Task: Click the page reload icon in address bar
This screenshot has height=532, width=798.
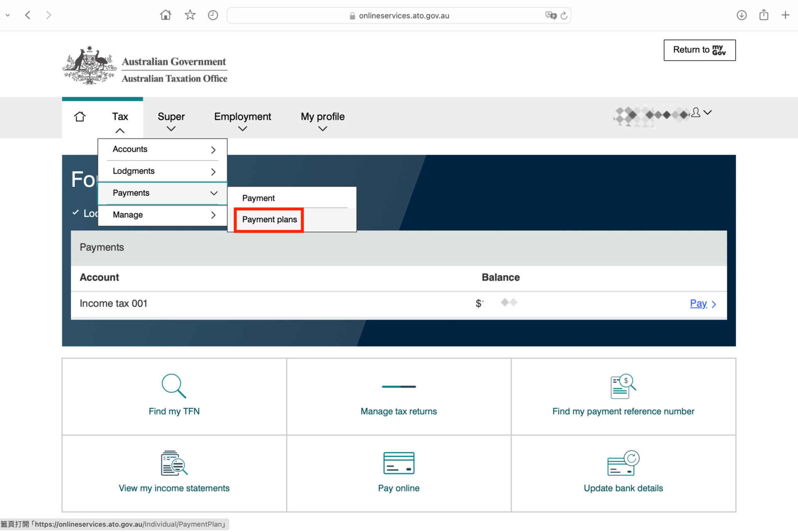Action: [x=564, y=16]
